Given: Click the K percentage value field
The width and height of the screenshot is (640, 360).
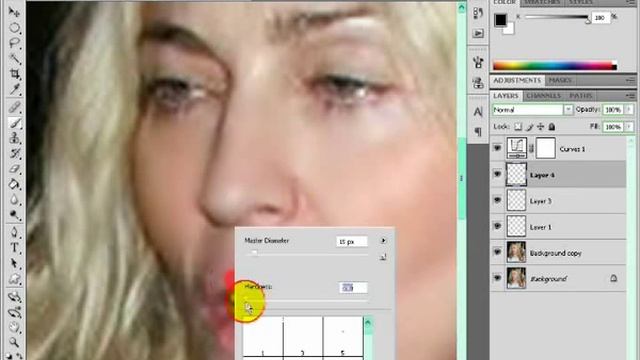Looking at the screenshot, I should (x=600, y=18).
